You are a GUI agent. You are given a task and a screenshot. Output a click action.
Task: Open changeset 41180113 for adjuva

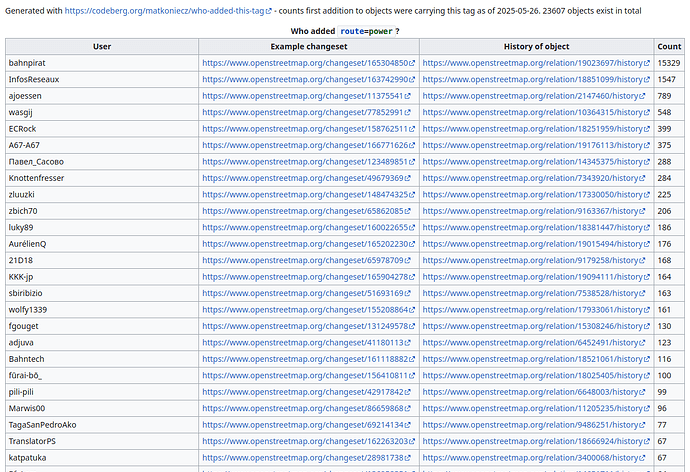(x=306, y=343)
